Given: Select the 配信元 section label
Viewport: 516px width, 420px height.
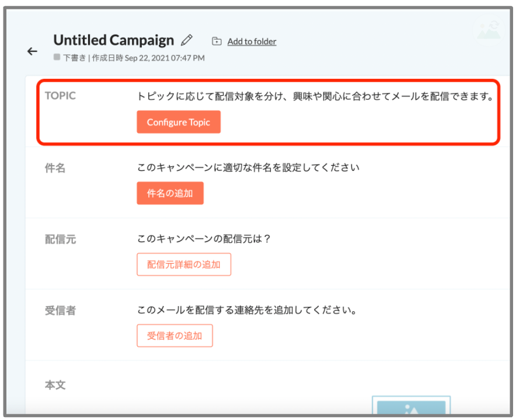Looking at the screenshot, I should pos(60,239).
